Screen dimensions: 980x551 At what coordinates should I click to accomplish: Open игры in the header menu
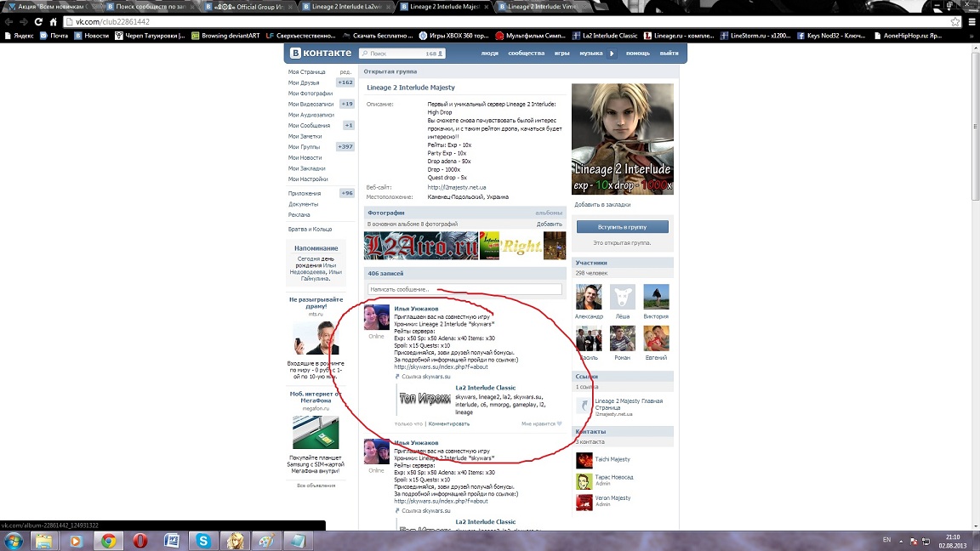click(x=561, y=53)
